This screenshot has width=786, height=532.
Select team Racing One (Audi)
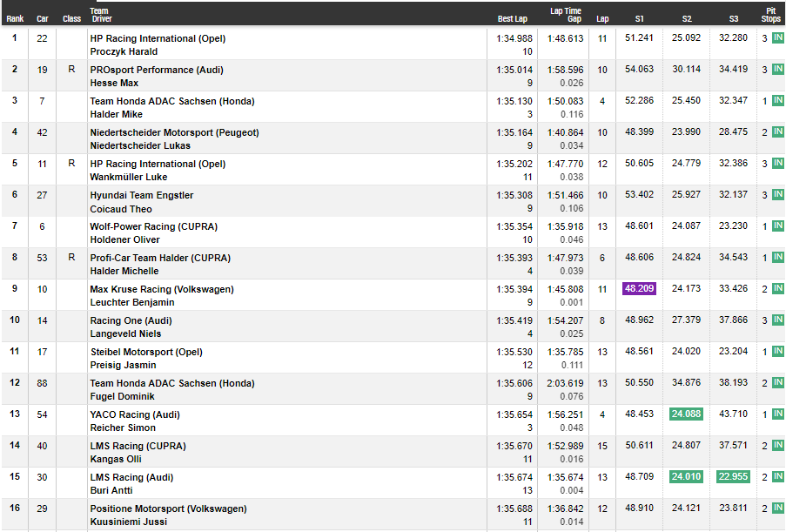pyautogui.click(x=131, y=320)
